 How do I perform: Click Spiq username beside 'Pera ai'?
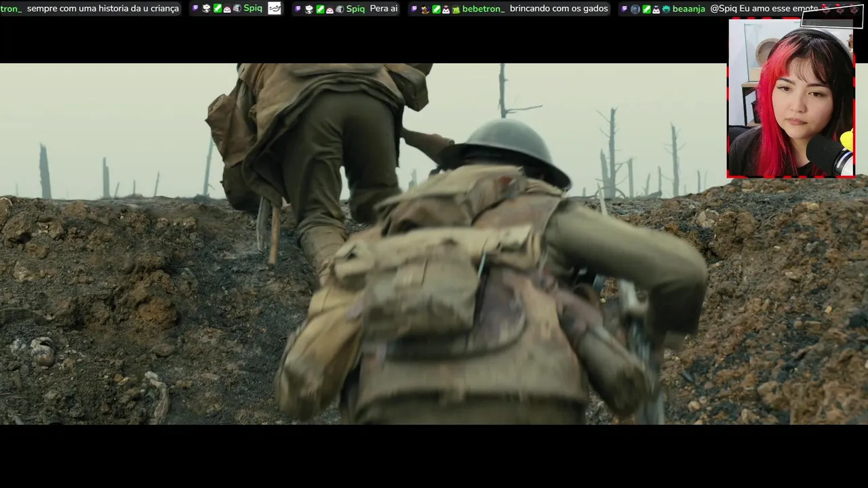pos(355,9)
